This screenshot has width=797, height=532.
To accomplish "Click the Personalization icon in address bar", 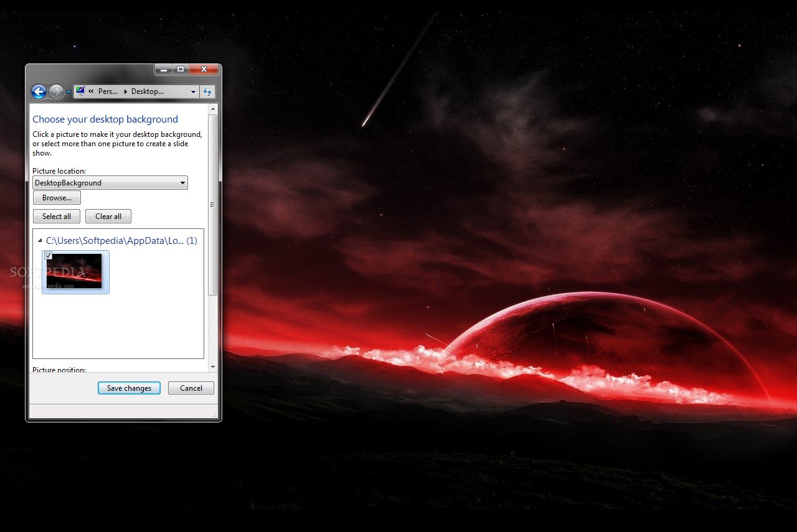I will (x=80, y=91).
